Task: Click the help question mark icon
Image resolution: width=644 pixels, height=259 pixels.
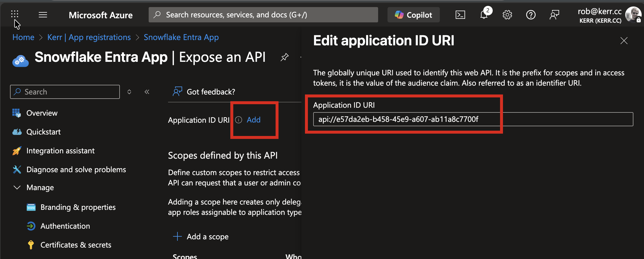Action: click(531, 15)
